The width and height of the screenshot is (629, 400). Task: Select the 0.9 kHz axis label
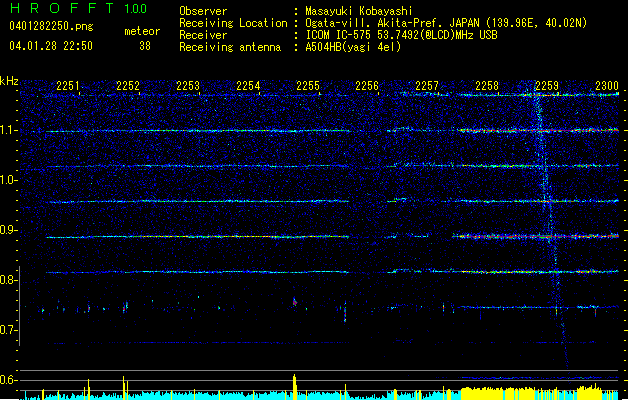tap(9, 230)
